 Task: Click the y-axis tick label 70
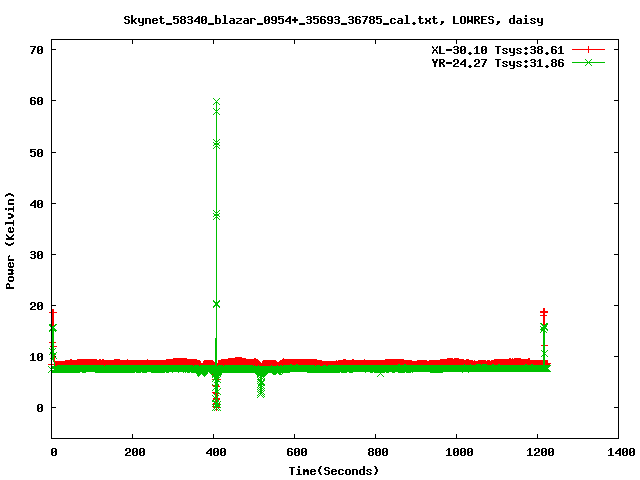(x=37, y=50)
